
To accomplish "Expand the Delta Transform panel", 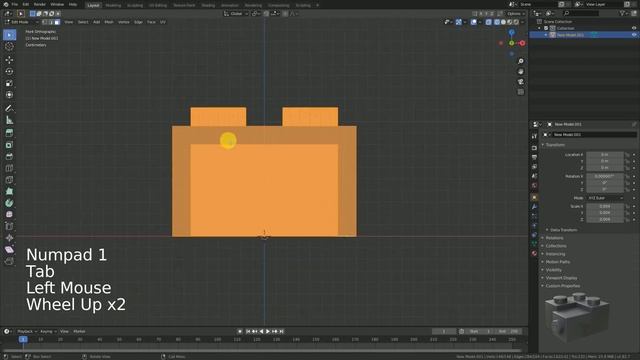I will click(563, 230).
